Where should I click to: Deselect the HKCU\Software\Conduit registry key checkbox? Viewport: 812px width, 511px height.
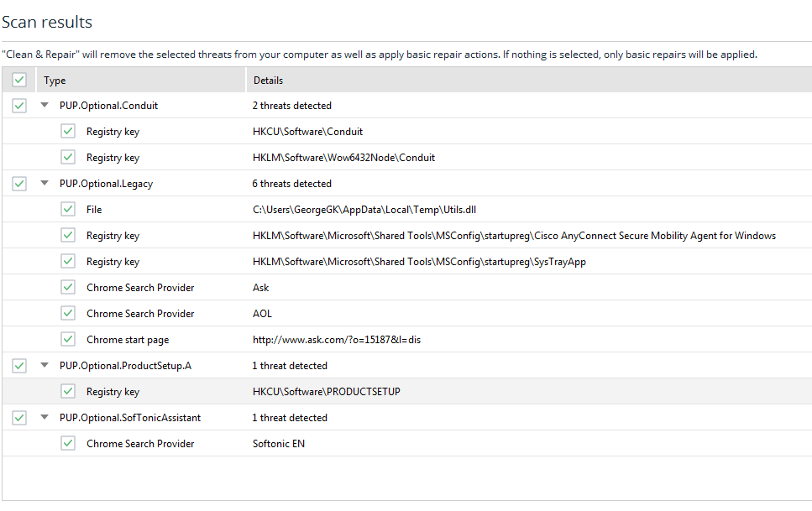[x=68, y=132]
